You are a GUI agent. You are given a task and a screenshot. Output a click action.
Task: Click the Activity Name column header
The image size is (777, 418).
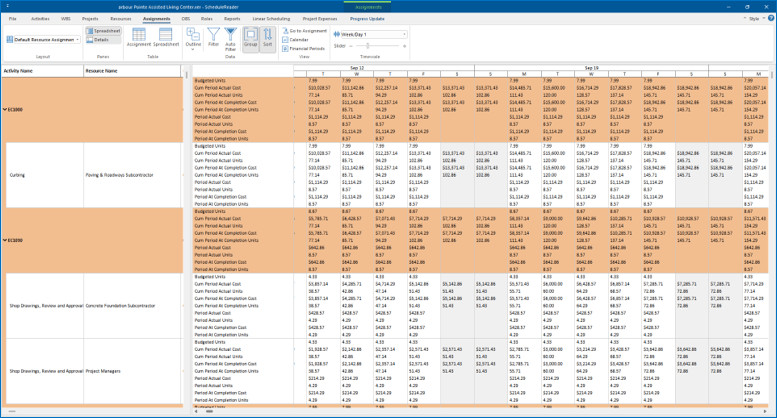[43, 71]
